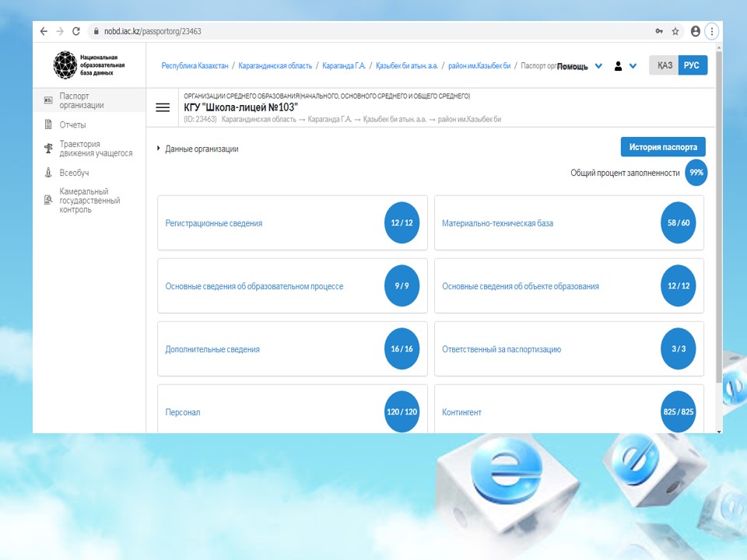Expand the Данные организации section
Image resolution: width=747 pixels, height=560 pixels.
click(x=198, y=149)
